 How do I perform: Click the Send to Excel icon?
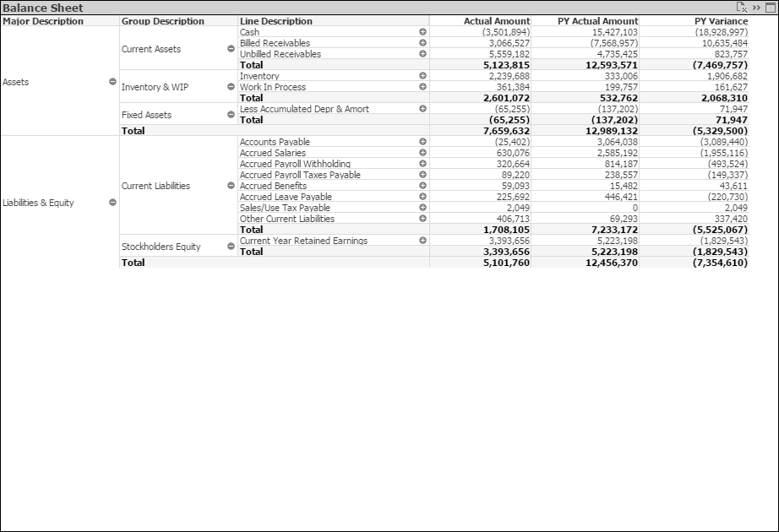pos(742,8)
